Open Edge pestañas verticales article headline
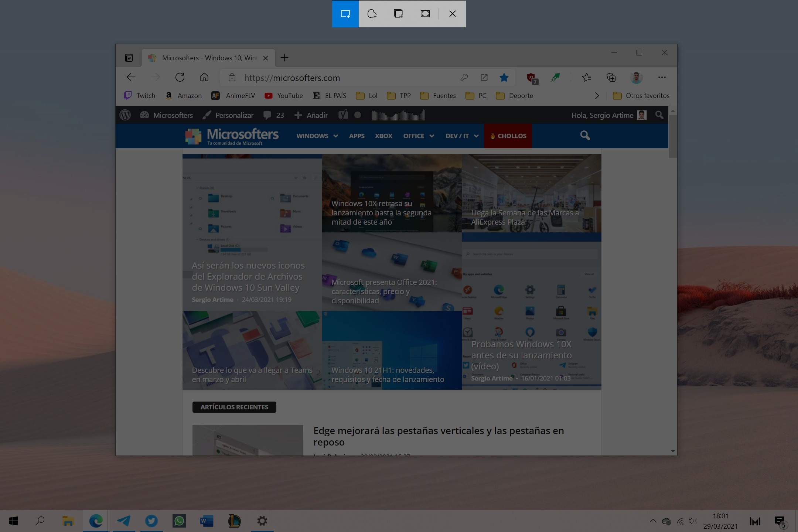798x532 pixels. [x=439, y=436]
